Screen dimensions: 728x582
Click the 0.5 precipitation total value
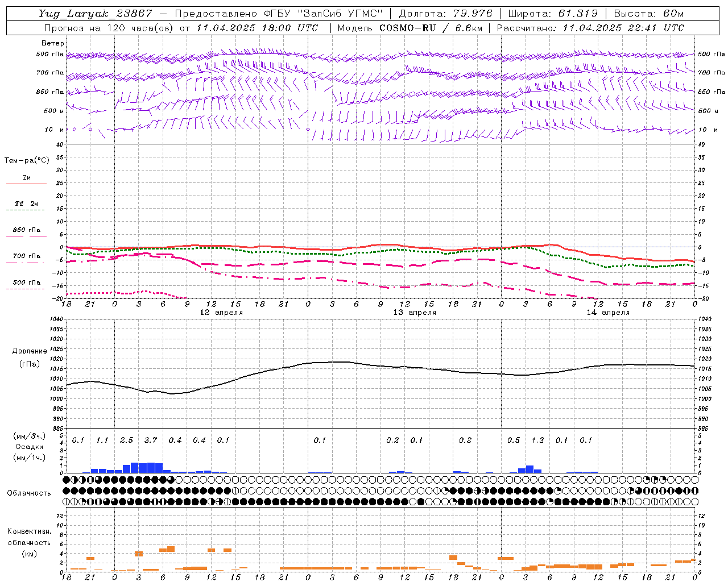pos(514,440)
